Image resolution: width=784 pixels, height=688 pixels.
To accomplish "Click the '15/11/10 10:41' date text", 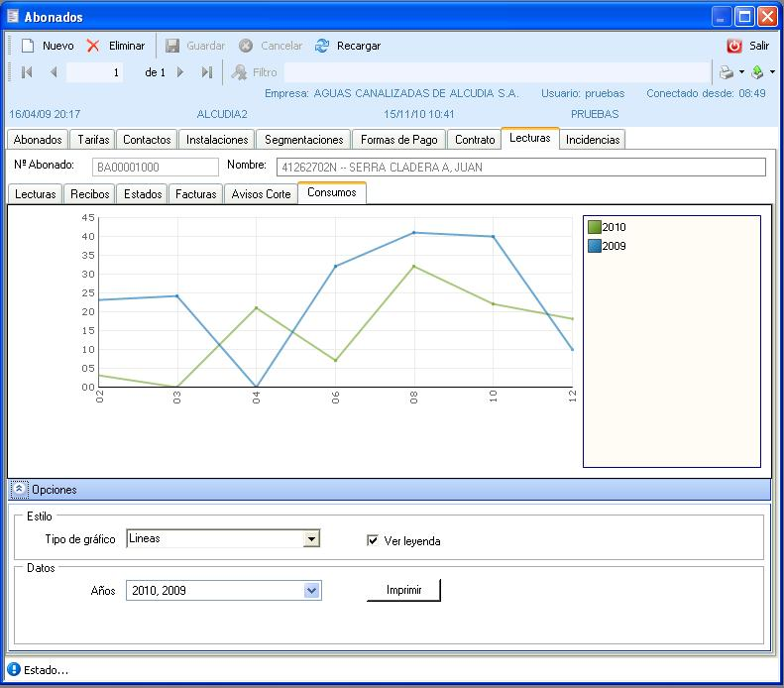I will (x=419, y=114).
